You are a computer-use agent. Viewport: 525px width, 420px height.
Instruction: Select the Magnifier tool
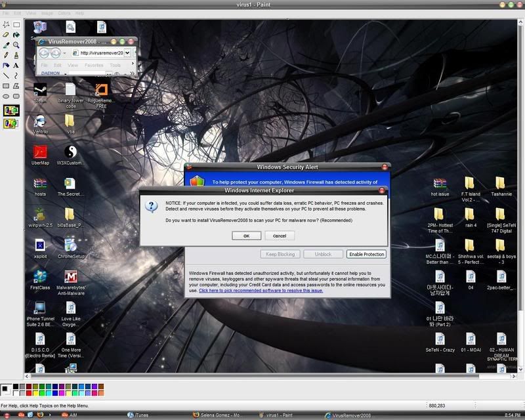click(16, 45)
